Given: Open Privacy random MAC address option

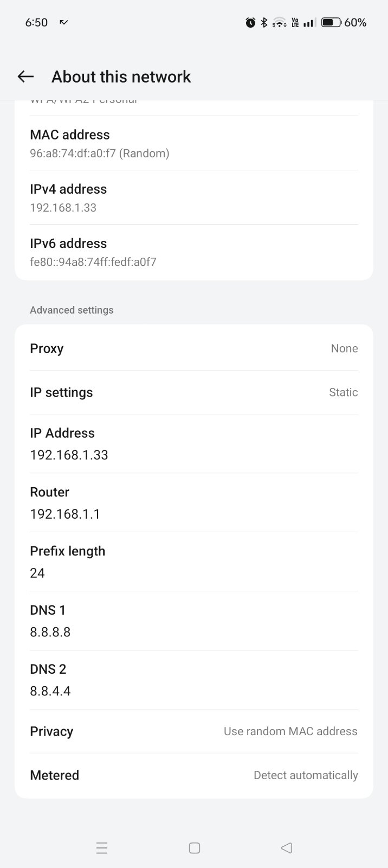Looking at the screenshot, I should click(x=194, y=731).
